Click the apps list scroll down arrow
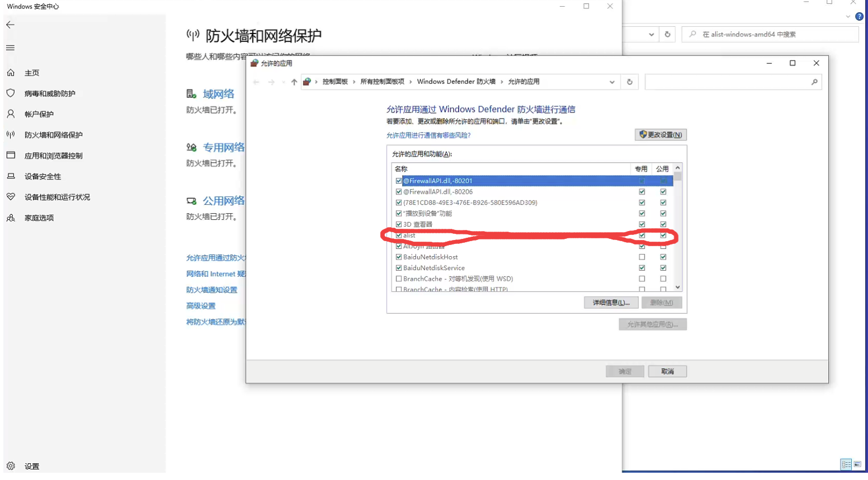The image size is (868, 480). click(x=678, y=287)
